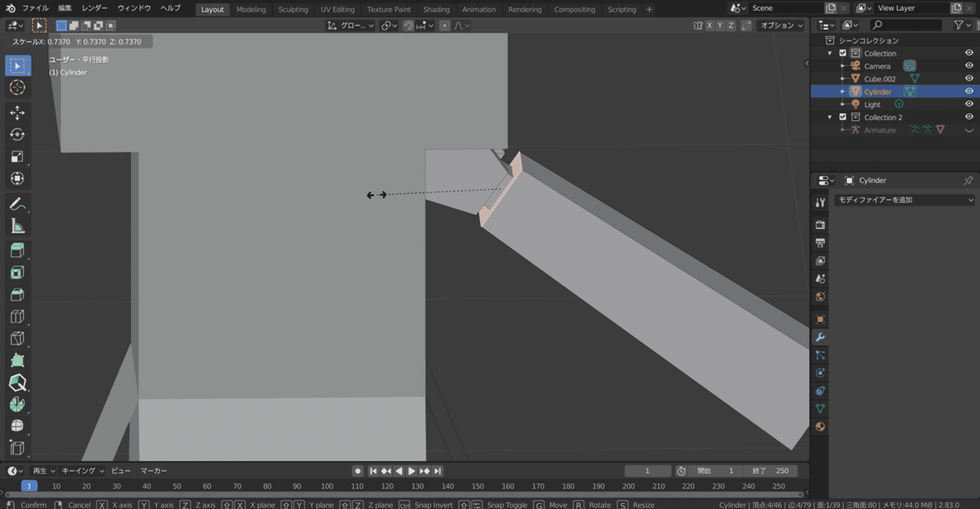Select the Annotate pencil tool
The width and height of the screenshot is (980, 509).
17,204
